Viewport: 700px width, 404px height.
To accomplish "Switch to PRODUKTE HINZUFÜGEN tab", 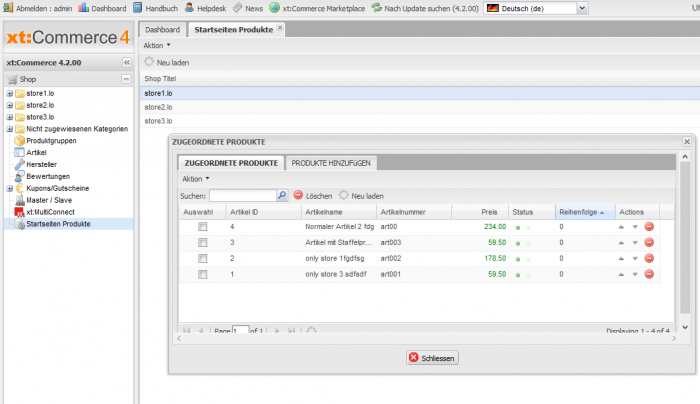I will point(331,163).
